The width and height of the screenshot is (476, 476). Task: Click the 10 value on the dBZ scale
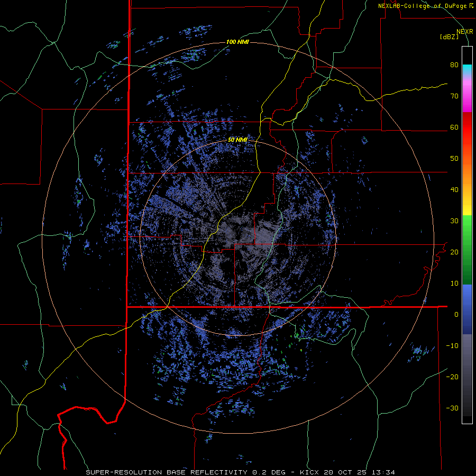pos(454,283)
